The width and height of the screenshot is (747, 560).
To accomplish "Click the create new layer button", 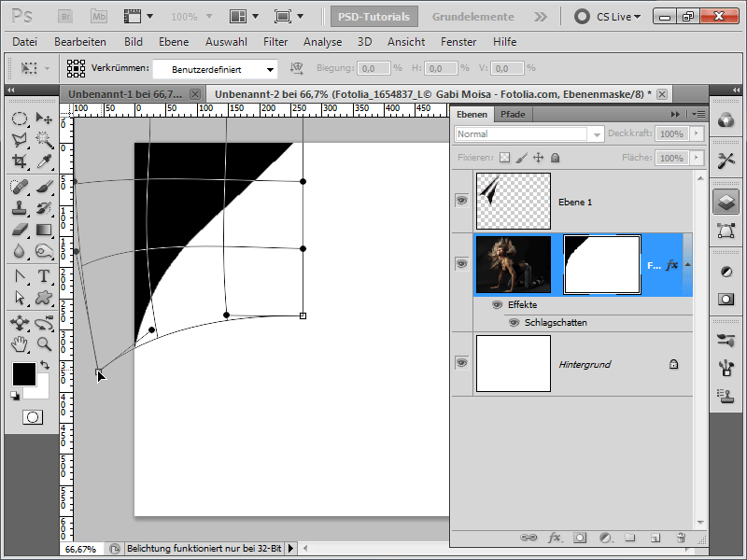I will pyautogui.click(x=655, y=538).
